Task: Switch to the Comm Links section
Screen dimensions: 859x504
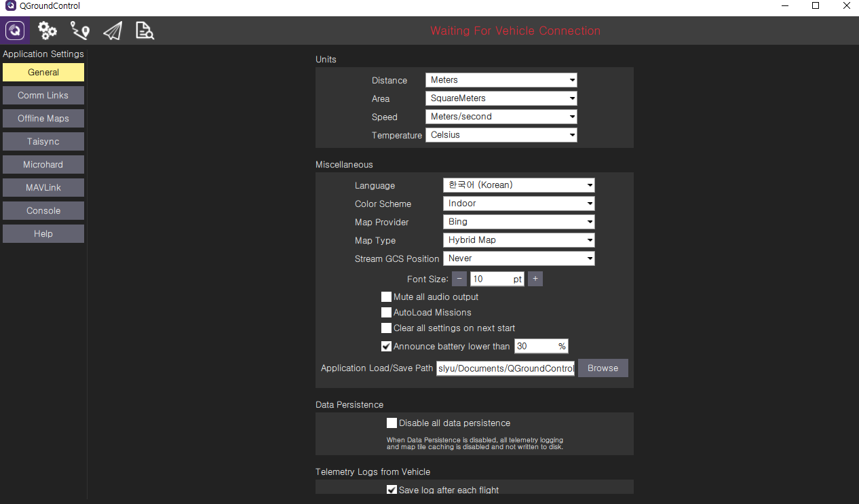Action: click(43, 95)
